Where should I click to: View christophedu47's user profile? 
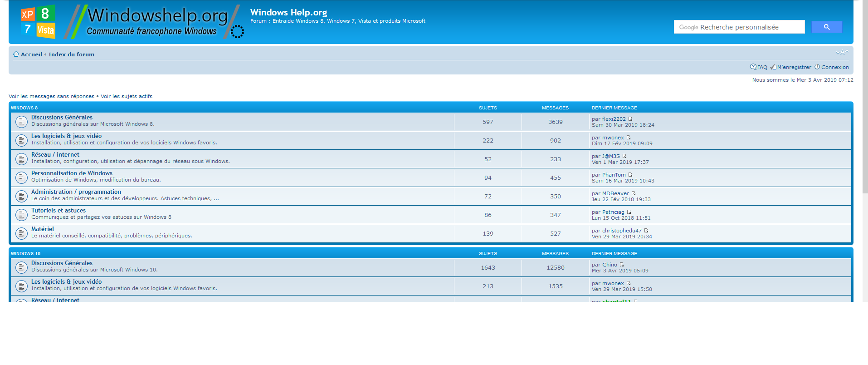point(622,231)
